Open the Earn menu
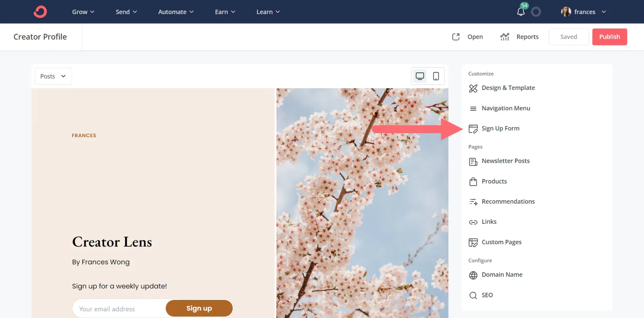The width and height of the screenshot is (644, 318). pos(225,12)
